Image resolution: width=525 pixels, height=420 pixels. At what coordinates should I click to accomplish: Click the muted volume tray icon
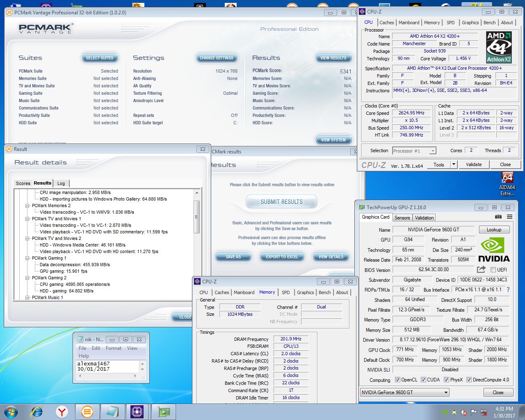coord(464,412)
